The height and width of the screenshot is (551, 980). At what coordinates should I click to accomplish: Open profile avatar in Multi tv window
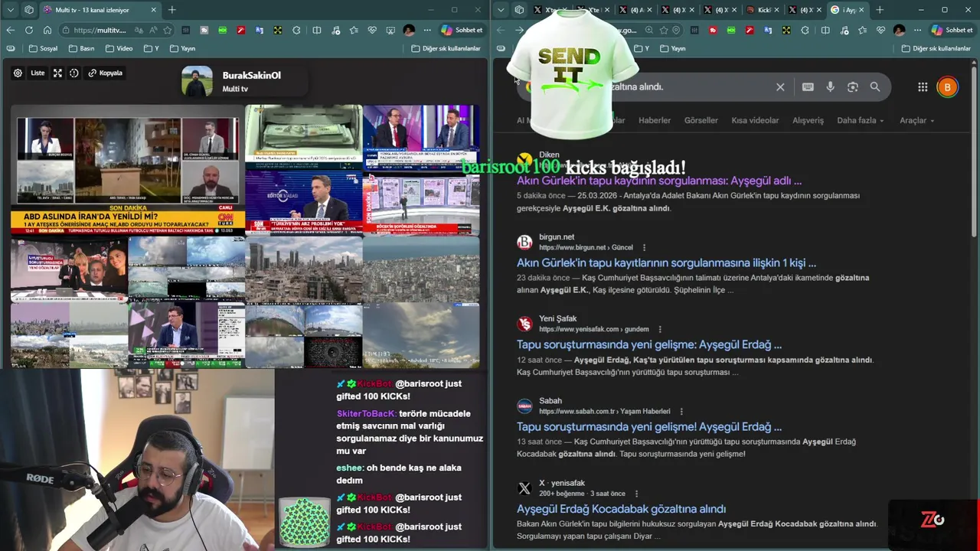pyautogui.click(x=409, y=30)
